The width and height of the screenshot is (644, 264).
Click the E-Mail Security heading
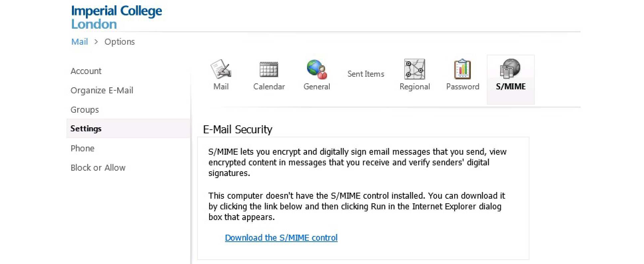[237, 129]
